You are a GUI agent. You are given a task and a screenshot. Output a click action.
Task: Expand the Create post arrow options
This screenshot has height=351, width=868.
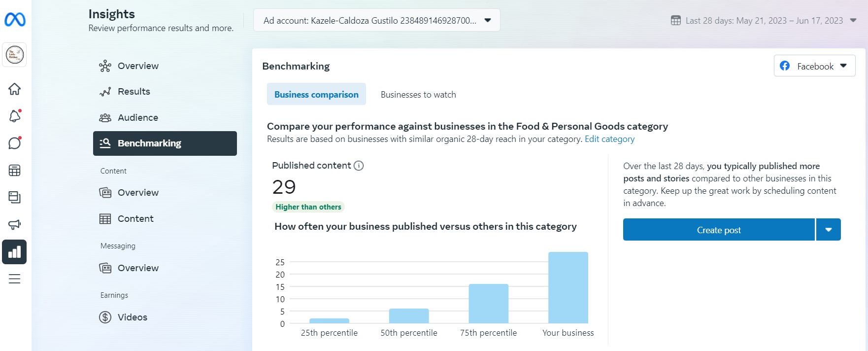coord(829,230)
